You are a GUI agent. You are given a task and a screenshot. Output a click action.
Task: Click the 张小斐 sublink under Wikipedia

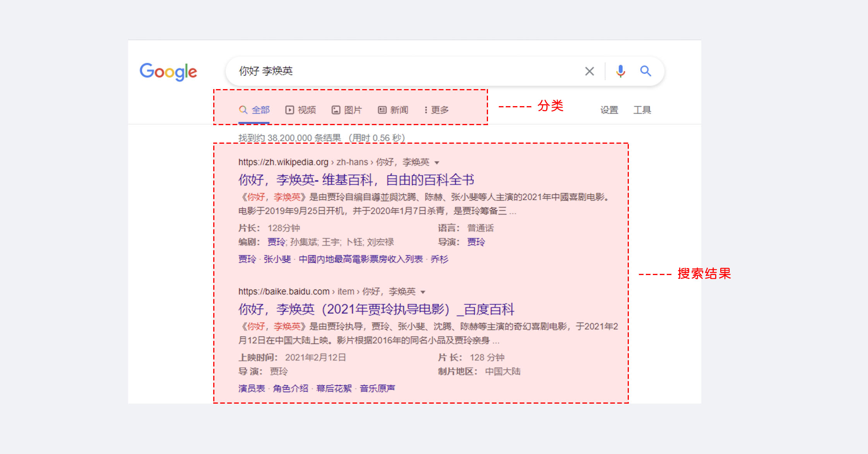[x=277, y=259]
